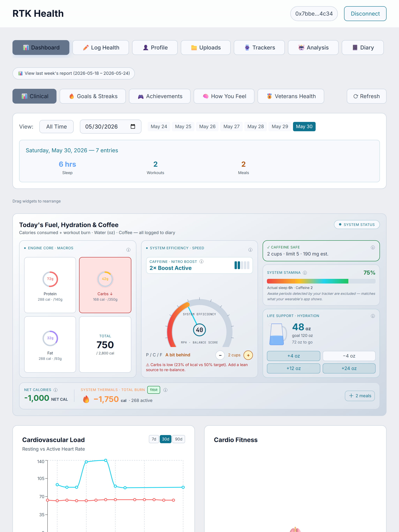Open the Dashboard tab
The image size is (399, 532).
pos(41,48)
